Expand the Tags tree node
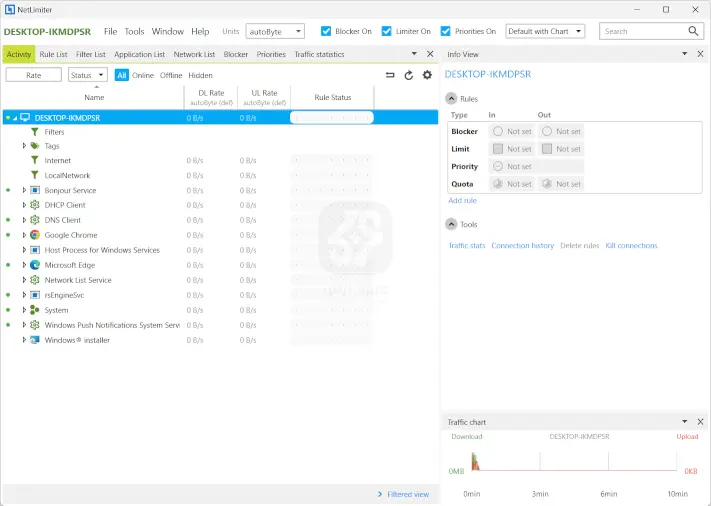 click(24, 146)
